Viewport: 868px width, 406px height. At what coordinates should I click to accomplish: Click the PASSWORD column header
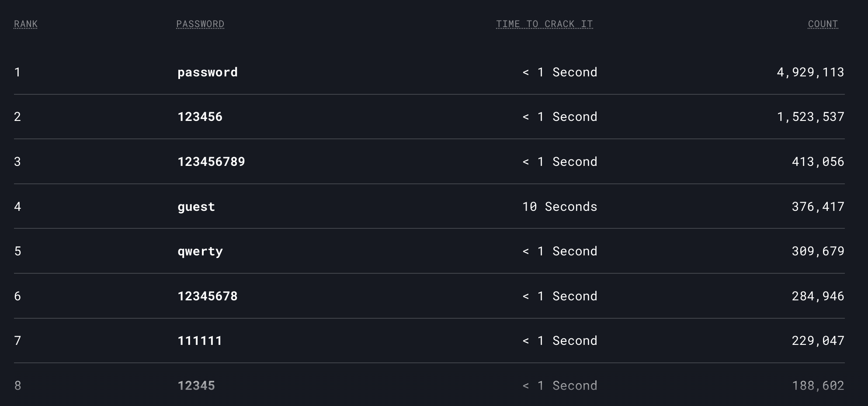[x=200, y=24]
